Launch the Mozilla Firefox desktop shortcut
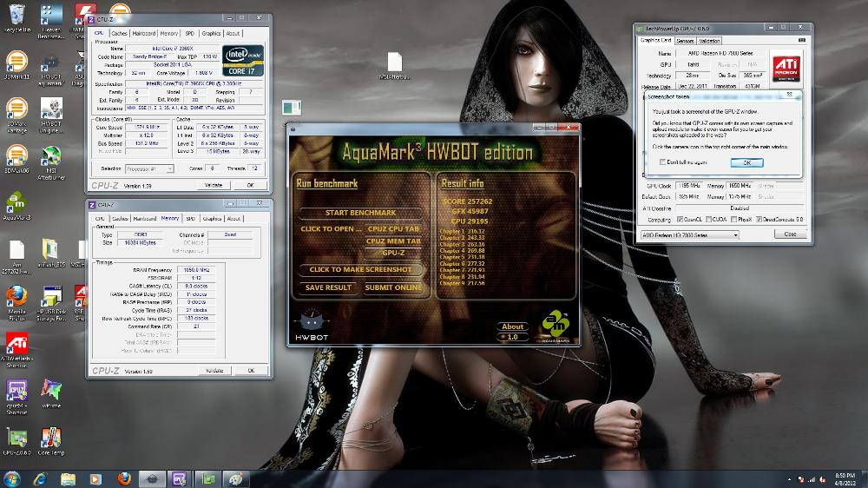The height and width of the screenshot is (488, 868). (x=17, y=303)
